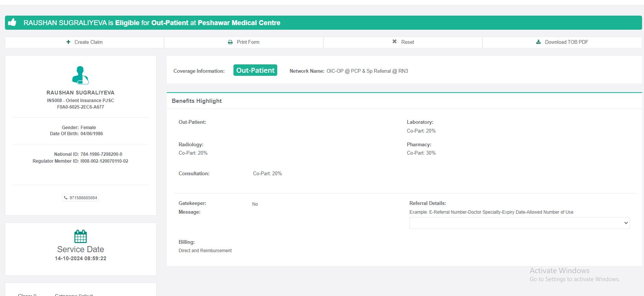
Task: Click the phone icon beside 971586685084
Action: [66, 198]
